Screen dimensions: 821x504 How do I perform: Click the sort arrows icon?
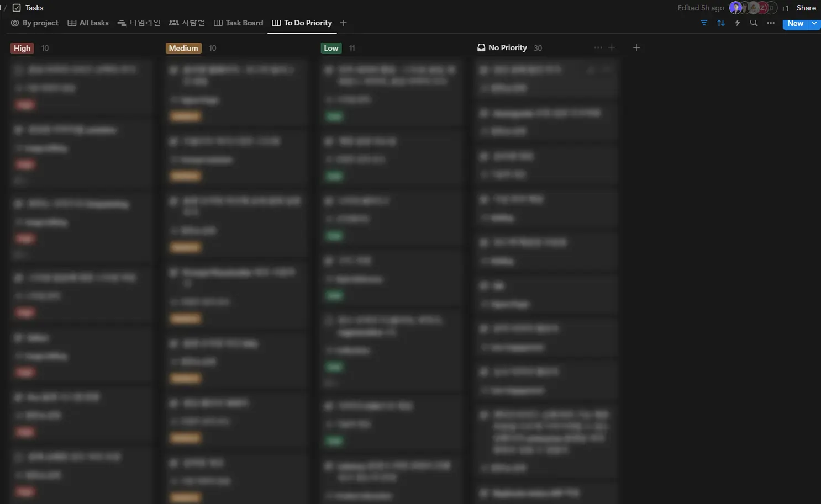click(720, 23)
